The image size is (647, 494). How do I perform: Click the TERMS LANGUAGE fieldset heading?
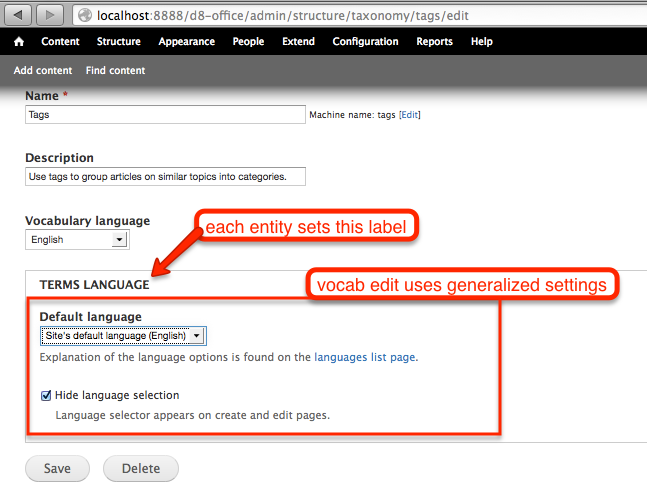[x=94, y=285]
